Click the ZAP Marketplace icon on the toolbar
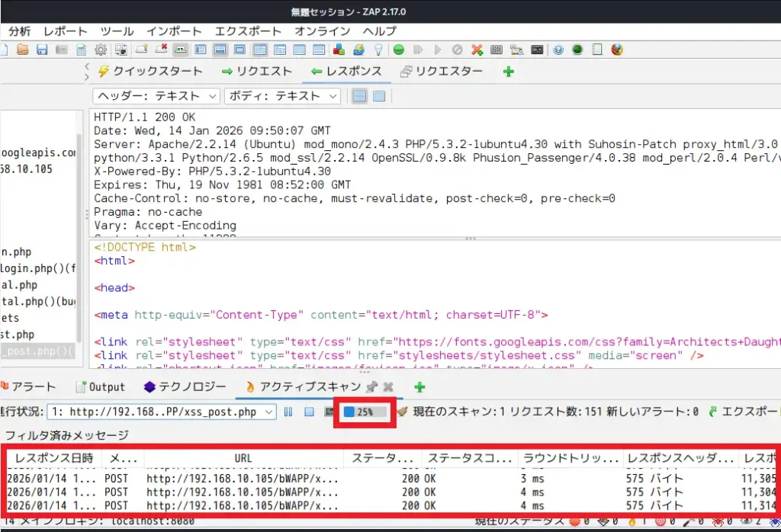Viewport: 781px width, 532px height. pyautogui.click(x=339, y=50)
